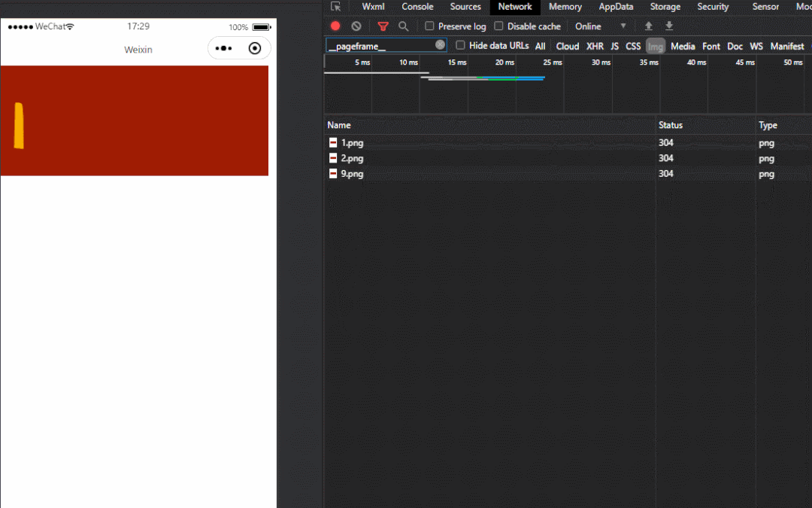Click the 304 status of 9.png
Image resolution: width=812 pixels, height=508 pixels.
666,174
